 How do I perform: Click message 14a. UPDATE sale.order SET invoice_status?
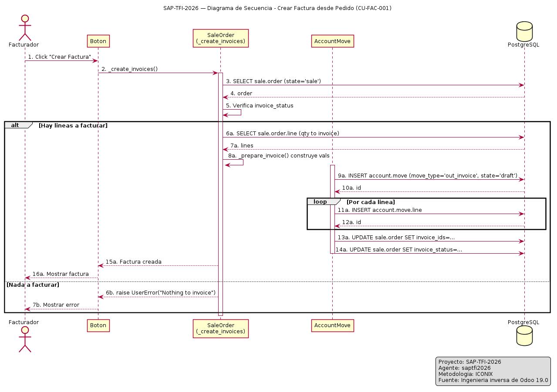click(399, 250)
